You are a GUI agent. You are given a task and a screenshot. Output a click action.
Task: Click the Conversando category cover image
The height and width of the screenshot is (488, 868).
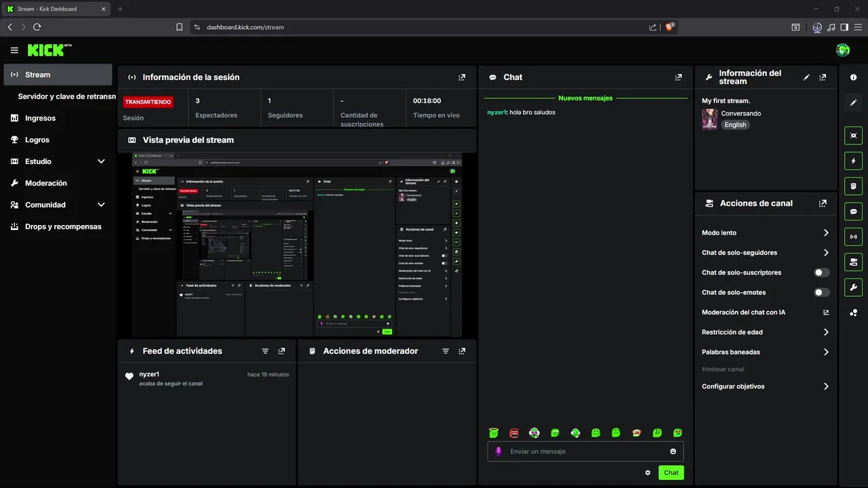[709, 119]
